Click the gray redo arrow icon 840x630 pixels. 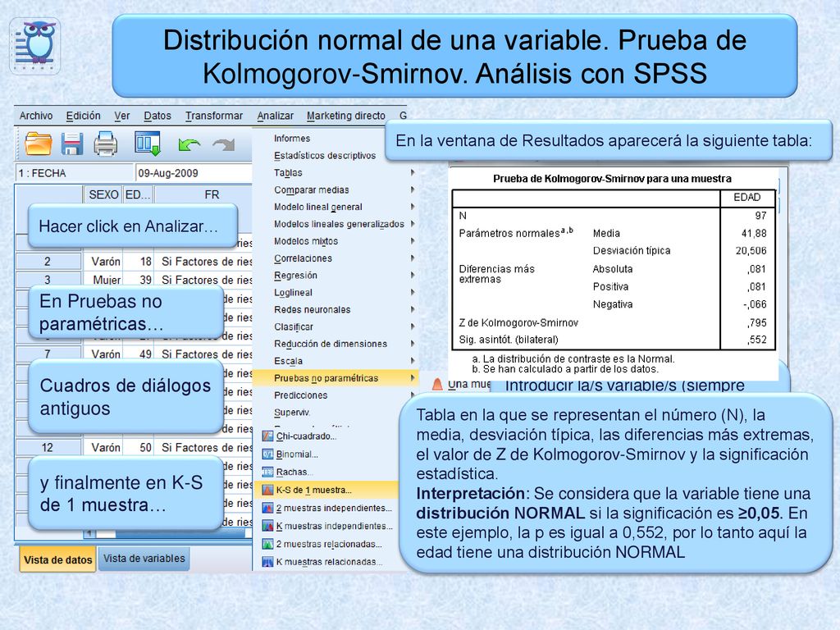pyautogui.click(x=224, y=144)
